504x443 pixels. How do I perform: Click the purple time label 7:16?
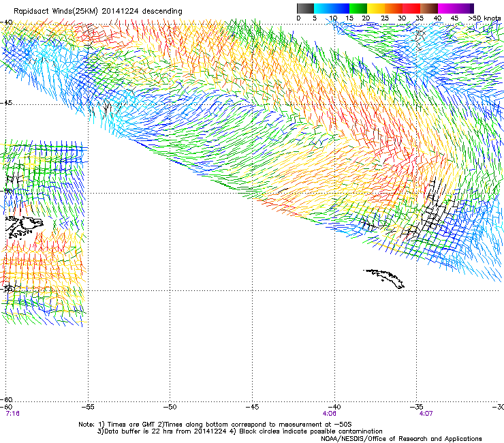[x=12, y=414]
